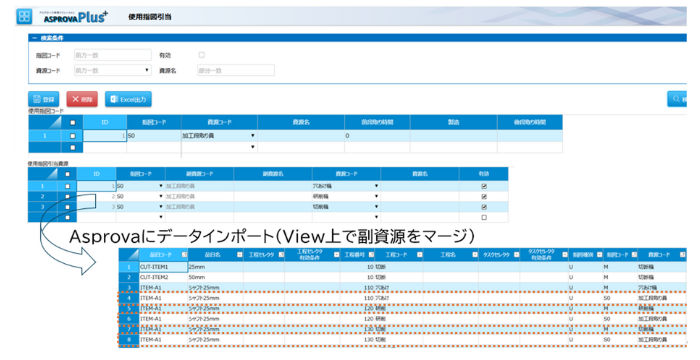Open the 切断機 resource code dropdown
Screen dimensions: 700x360
coord(376,207)
